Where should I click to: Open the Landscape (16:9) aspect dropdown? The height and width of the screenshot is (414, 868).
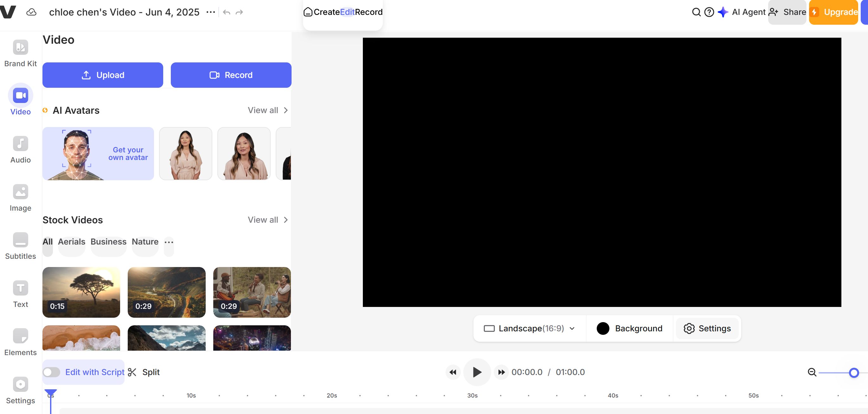point(529,328)
